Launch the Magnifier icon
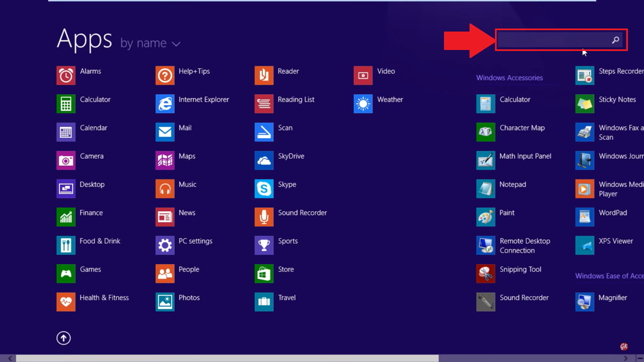Image resolution: width=644 pixels, height=362 pixels. pos(585,302)
